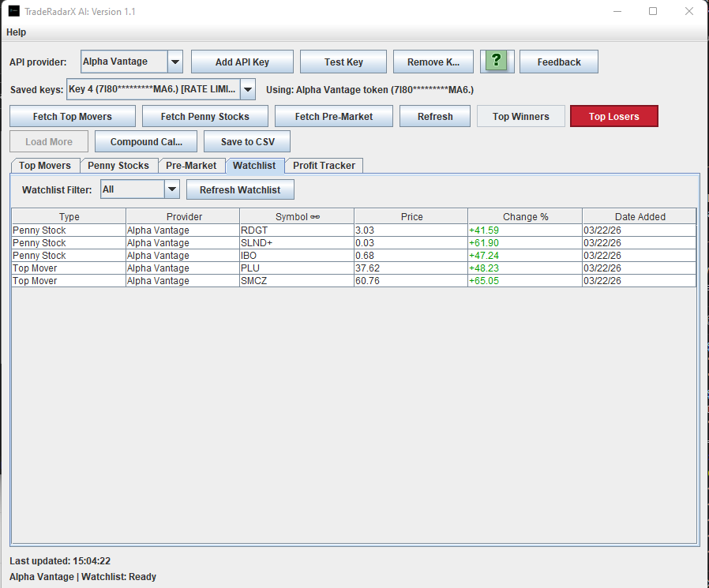Screen dimensions: 709x588
Task: Switch to the Penny Stocks tab
Action: click(118, 166)
